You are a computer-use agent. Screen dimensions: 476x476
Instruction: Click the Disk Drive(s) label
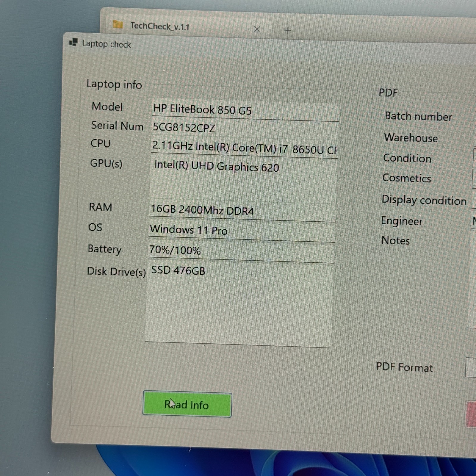pos(116,272)
